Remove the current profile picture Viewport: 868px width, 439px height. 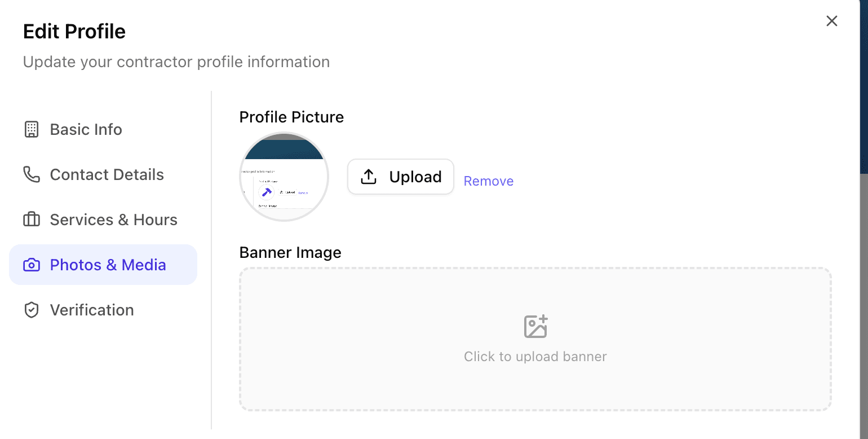(x=489, y=181)
